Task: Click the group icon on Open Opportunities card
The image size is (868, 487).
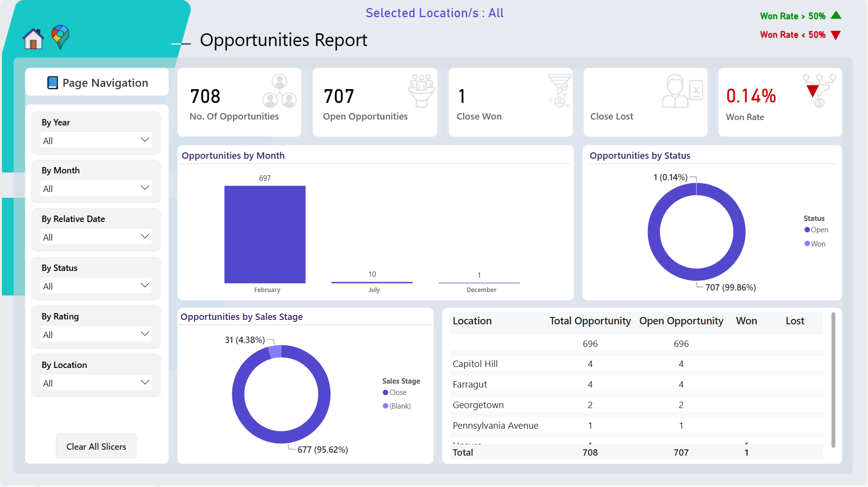Action: (422, 91)
